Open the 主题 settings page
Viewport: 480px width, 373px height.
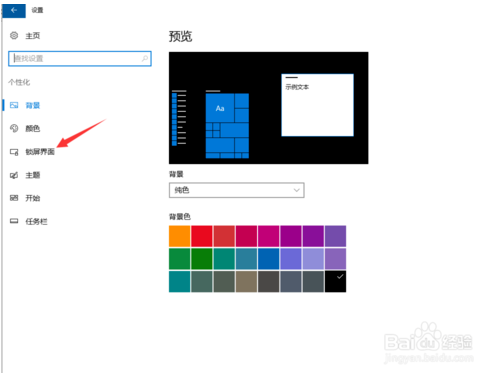coord(33,175)
